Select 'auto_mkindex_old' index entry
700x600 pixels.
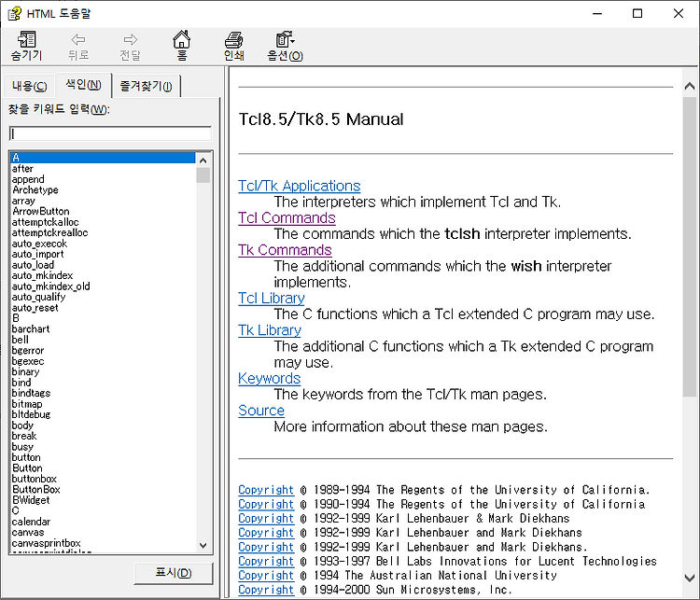51,286
